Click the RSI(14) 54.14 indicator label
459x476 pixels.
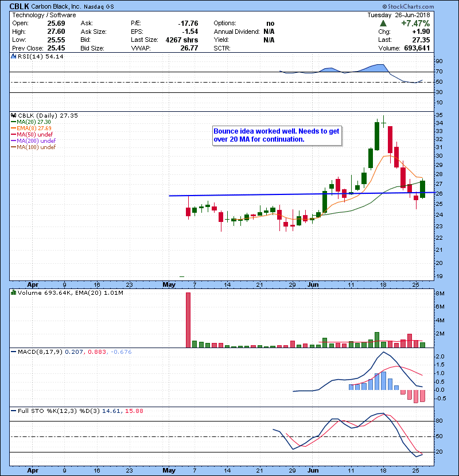click(x=40, y=56)
